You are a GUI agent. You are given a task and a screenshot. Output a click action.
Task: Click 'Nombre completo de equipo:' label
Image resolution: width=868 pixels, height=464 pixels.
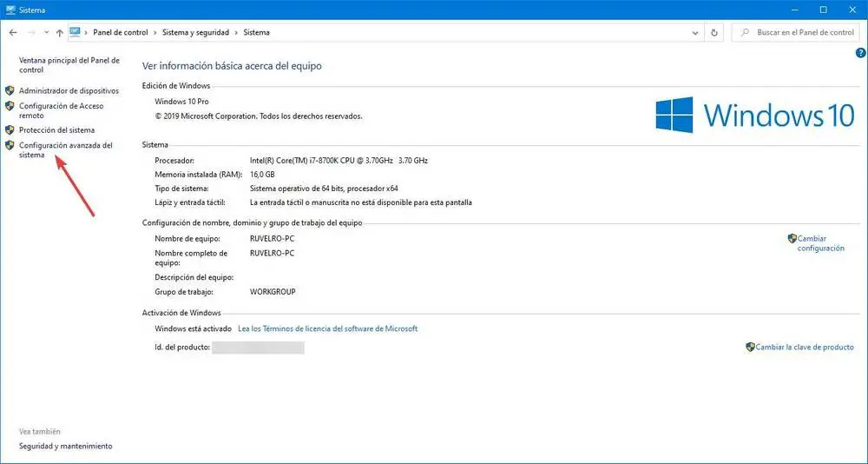click(192, 258)
